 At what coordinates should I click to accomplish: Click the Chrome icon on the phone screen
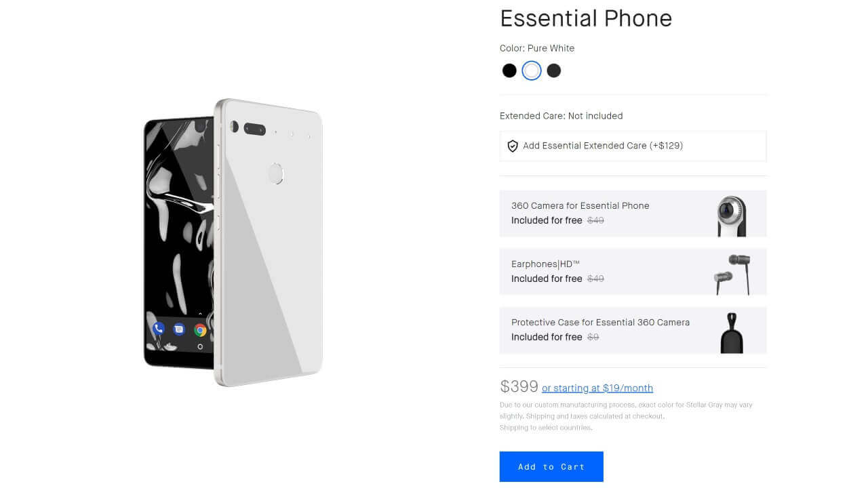[x=200, y=330]
